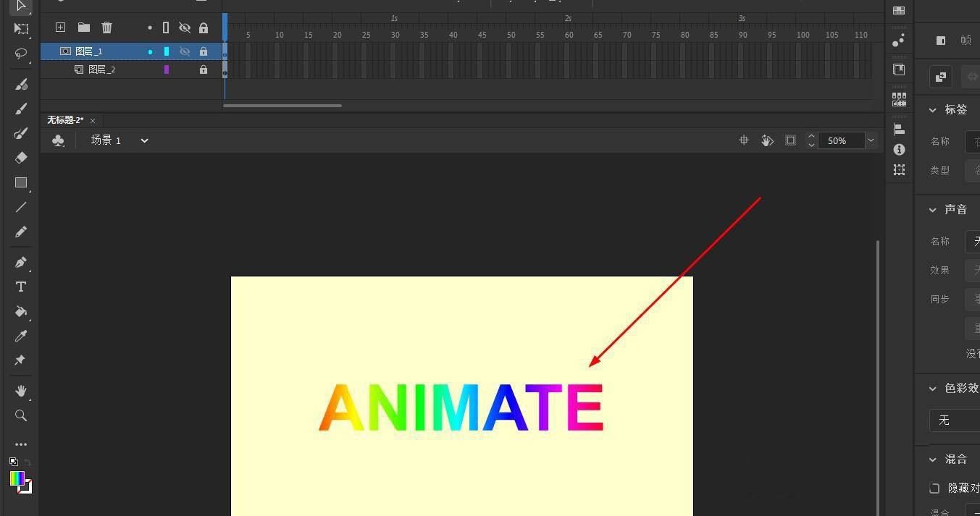Select the 图层_1 mask layer

pyautogui.click(x=89, y=51)
